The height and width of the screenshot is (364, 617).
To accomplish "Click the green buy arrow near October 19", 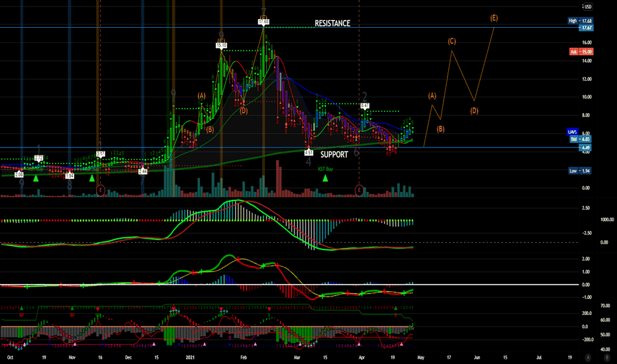I will coord(36,178).
